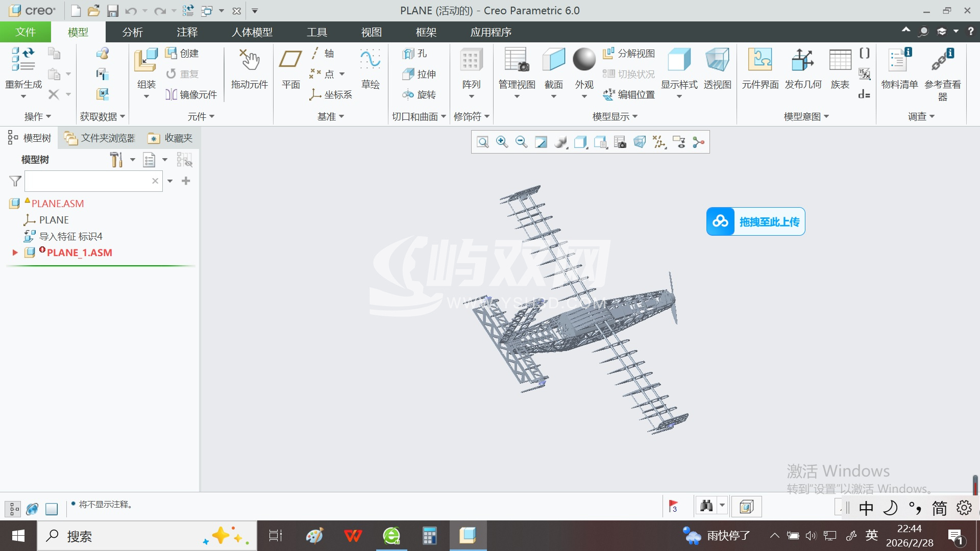
Task: Switch to the Analysis (分析) ribbon tab
Action: 132,32
